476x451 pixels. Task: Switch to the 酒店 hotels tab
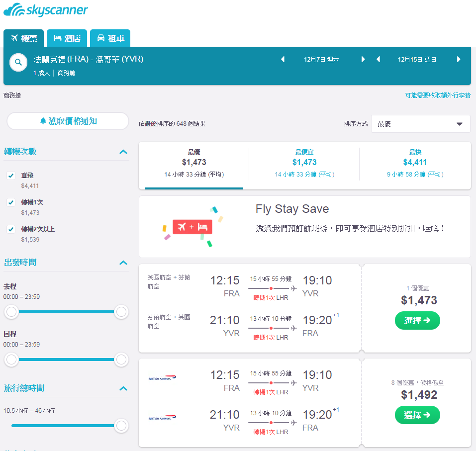pos(67,38)
